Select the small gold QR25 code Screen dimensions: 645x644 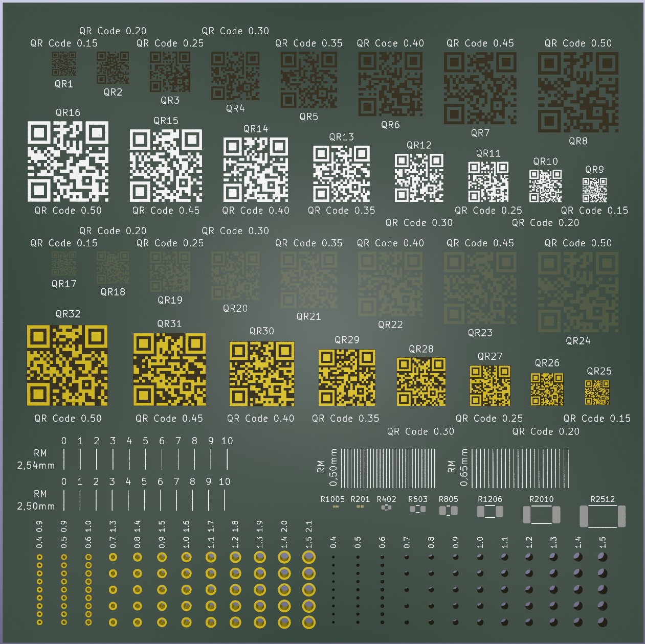tap(597, 392)
